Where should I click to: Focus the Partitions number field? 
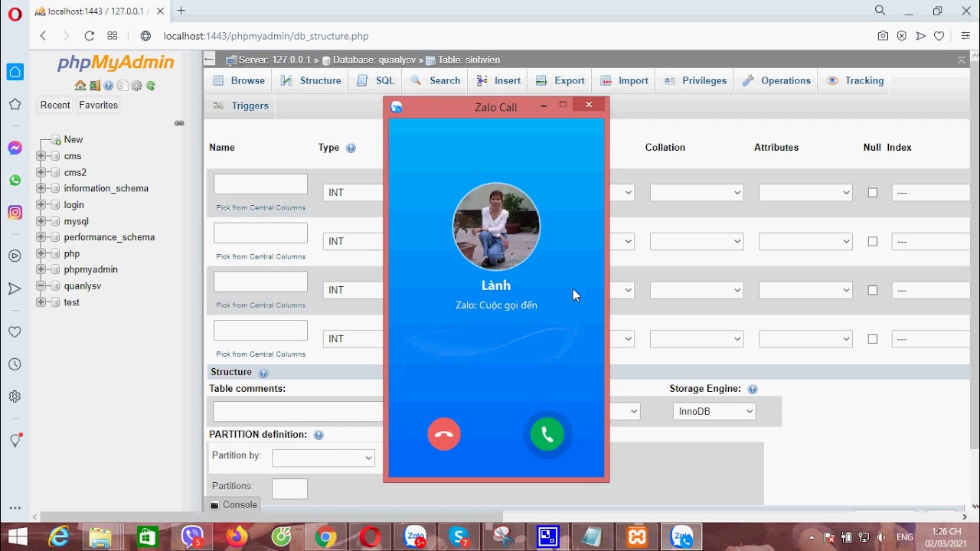(x=289, y=489)
